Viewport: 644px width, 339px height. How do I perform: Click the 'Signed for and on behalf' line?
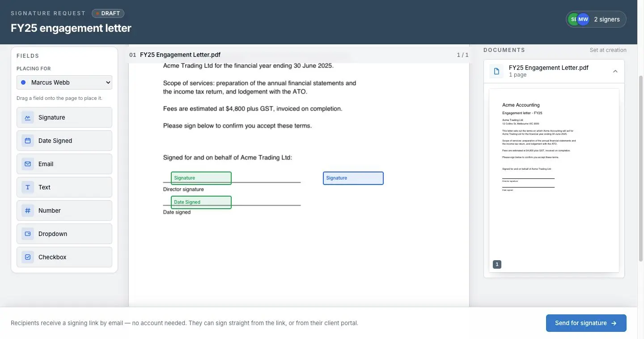tap(228, 158)
